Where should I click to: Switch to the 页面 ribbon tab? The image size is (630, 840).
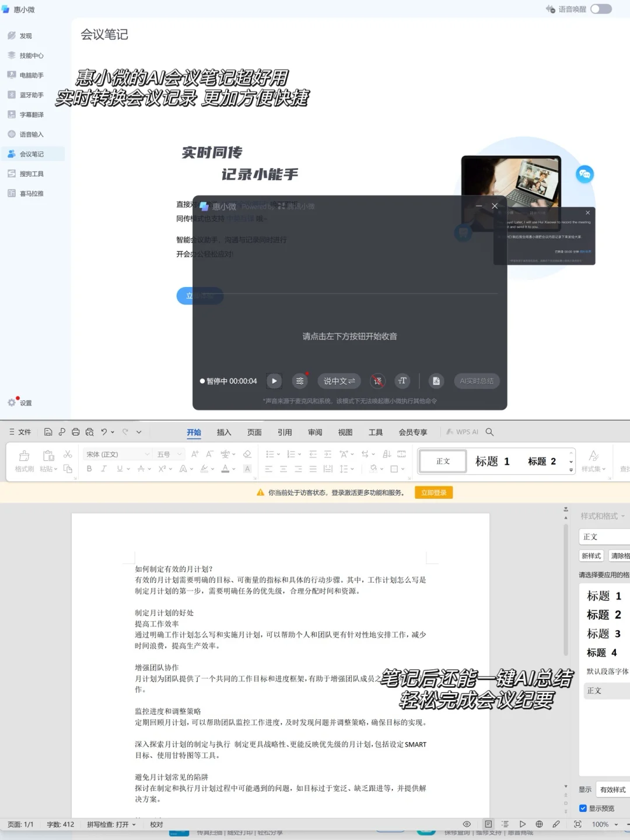254,432
